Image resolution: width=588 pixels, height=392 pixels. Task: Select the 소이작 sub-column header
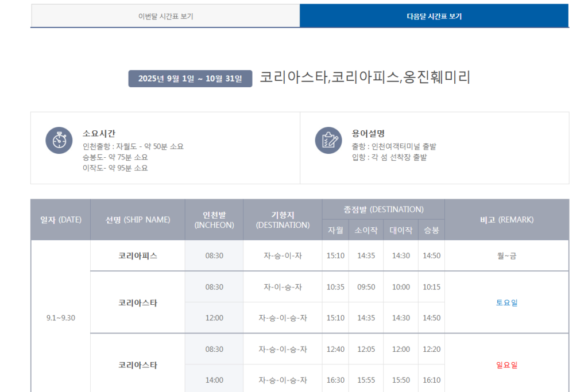pos(366,230)
